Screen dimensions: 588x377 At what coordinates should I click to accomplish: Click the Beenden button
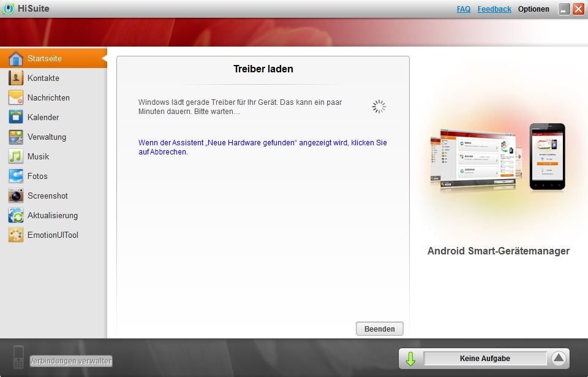point(380,329)
